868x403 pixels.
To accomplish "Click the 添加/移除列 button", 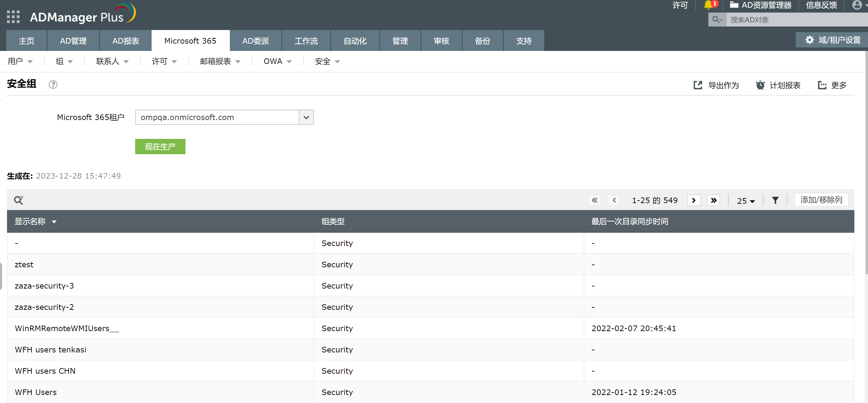I will (x=821, y=200).
